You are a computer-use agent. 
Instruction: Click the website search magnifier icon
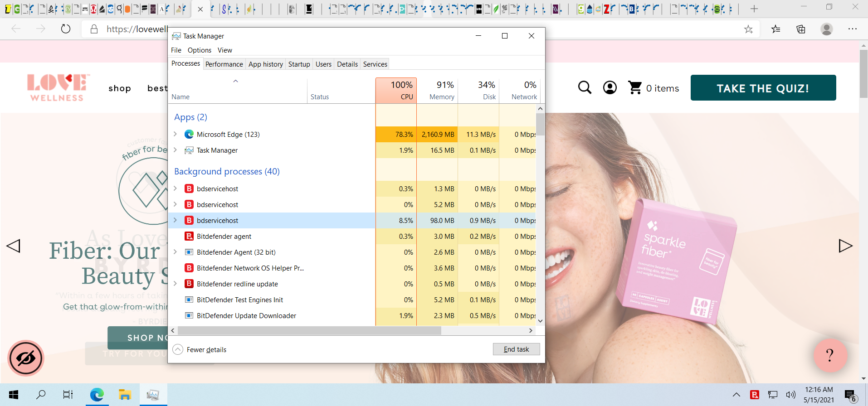click(585, 87)
